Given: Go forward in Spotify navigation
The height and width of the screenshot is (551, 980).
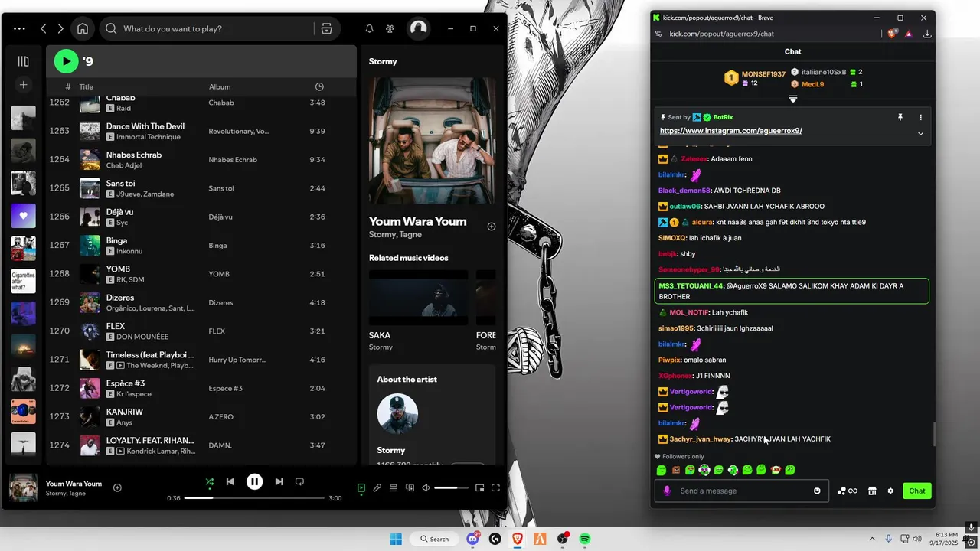Looking at the screenshot, I should point(60,28).
